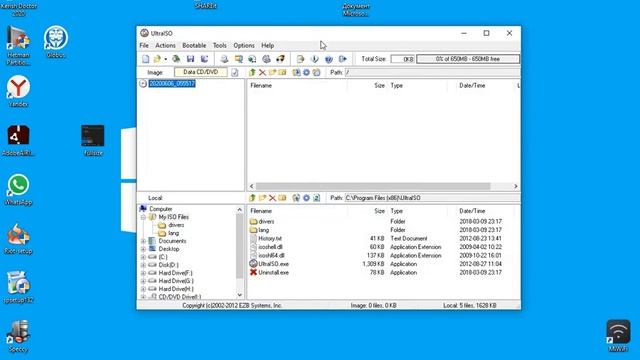This screenshot has height=360, width=640.
Task: Click the local tree scrollbar down arrow
Action: point(240,295)
